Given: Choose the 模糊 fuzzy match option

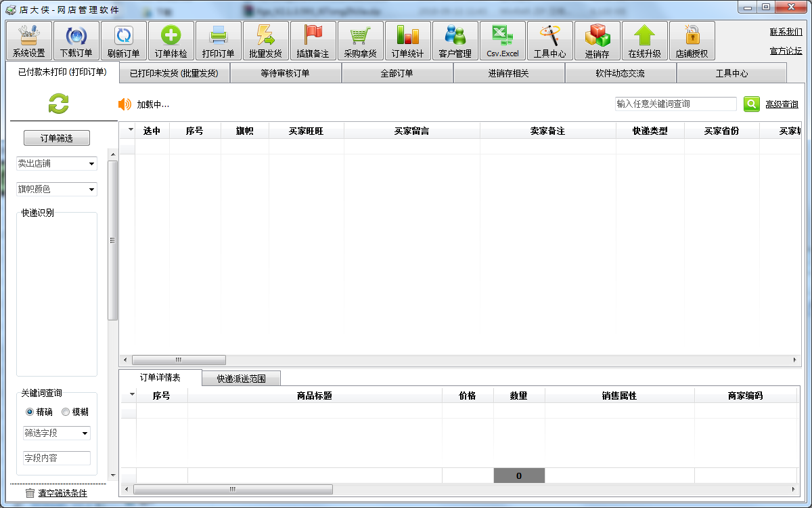Looking at the screenshot, I should click(x=65, y=412).
